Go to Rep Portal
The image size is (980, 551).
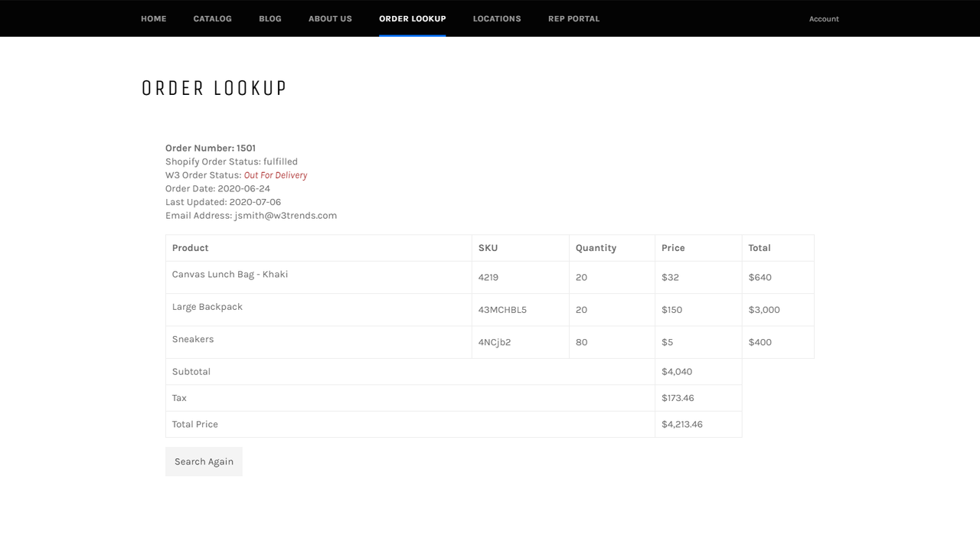pos(573,18)
